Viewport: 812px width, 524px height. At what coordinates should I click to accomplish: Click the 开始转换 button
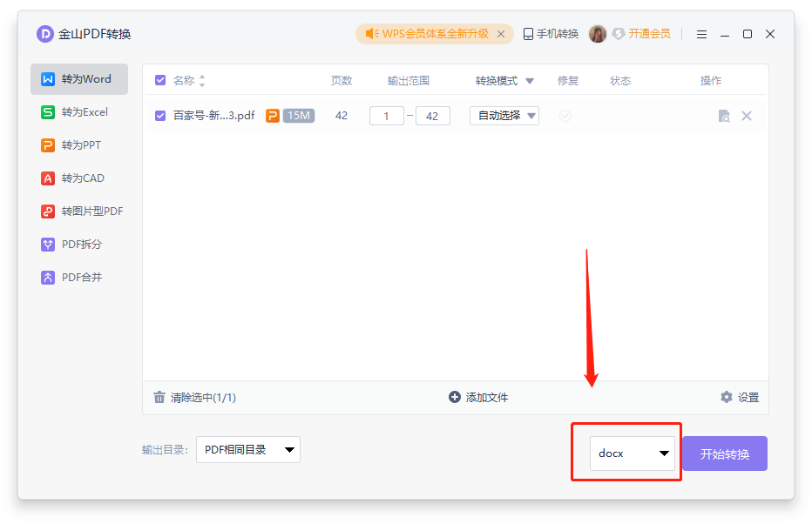(x=725, y=453)
